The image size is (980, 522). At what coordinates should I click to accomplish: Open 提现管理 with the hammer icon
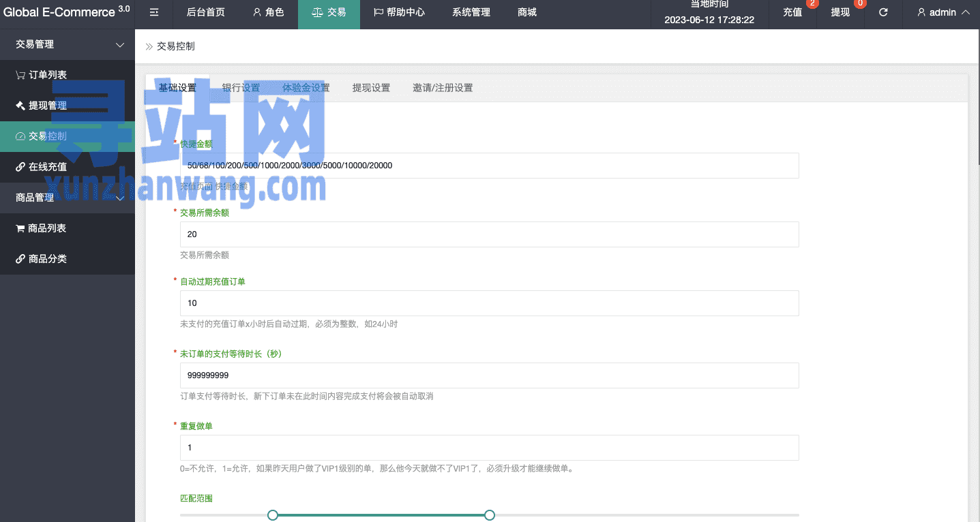[47, 106]
